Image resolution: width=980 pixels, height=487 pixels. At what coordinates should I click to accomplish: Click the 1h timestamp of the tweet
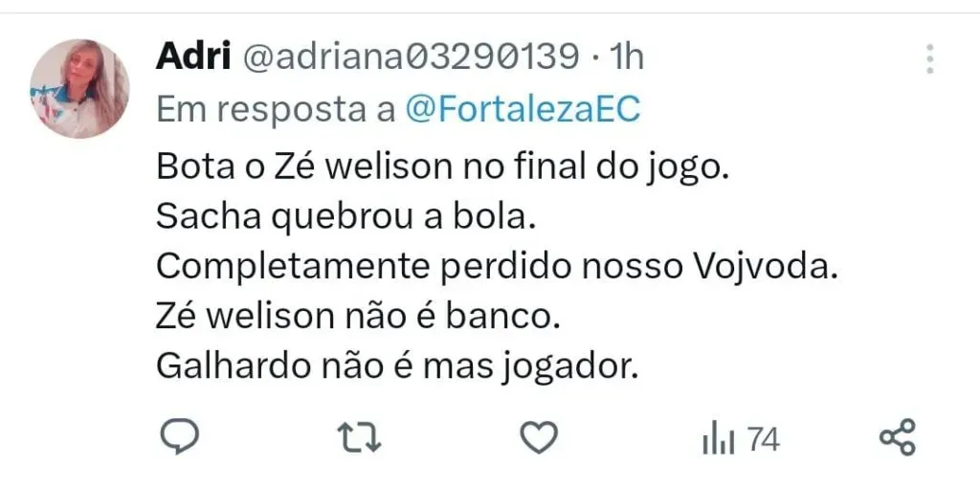pyautogui.click(x=626, y=58)
